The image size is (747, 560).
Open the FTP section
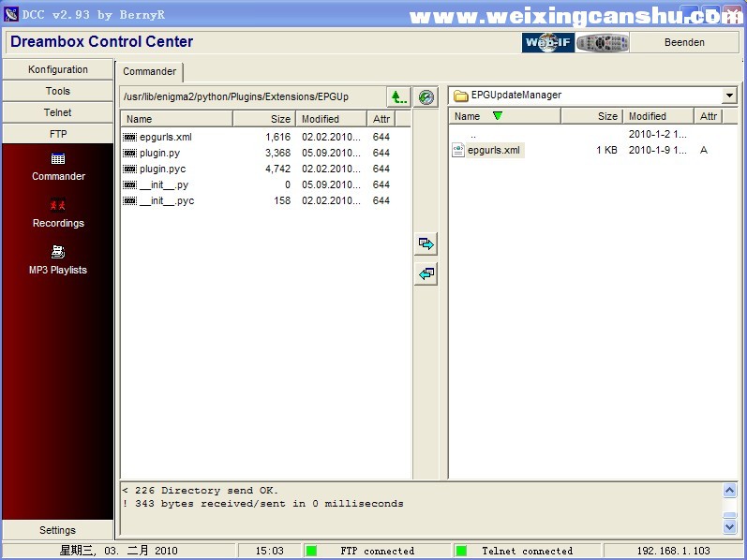pos(58,134)
